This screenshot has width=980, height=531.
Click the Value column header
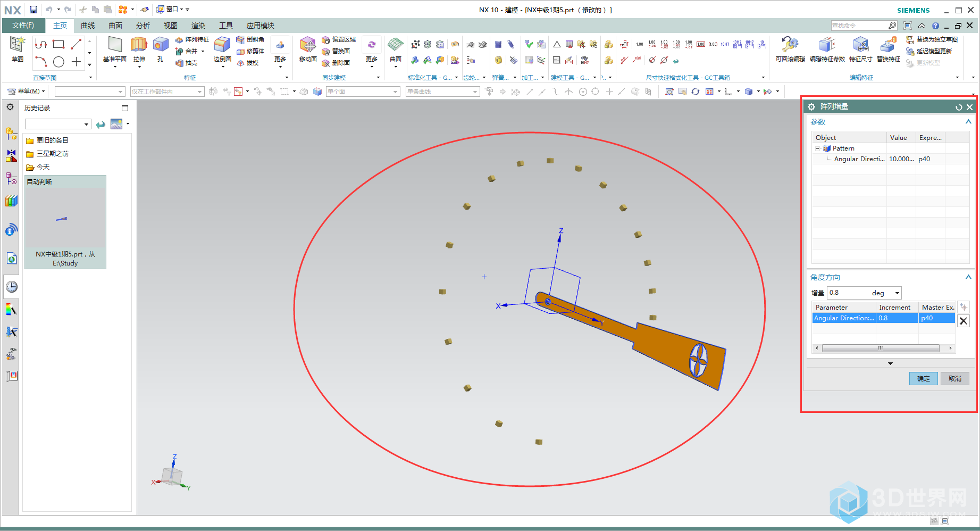pos(901,138)
